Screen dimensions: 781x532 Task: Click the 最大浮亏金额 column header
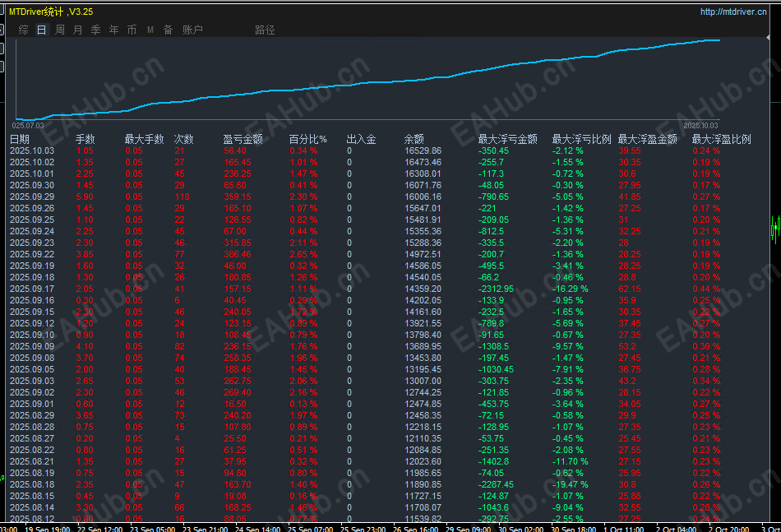coord(507,139)
